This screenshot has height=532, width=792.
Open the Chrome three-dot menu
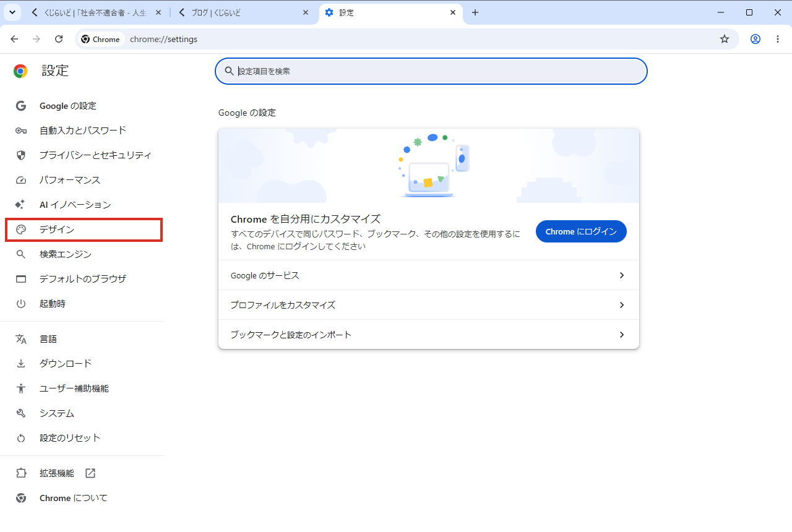(778, 39)
